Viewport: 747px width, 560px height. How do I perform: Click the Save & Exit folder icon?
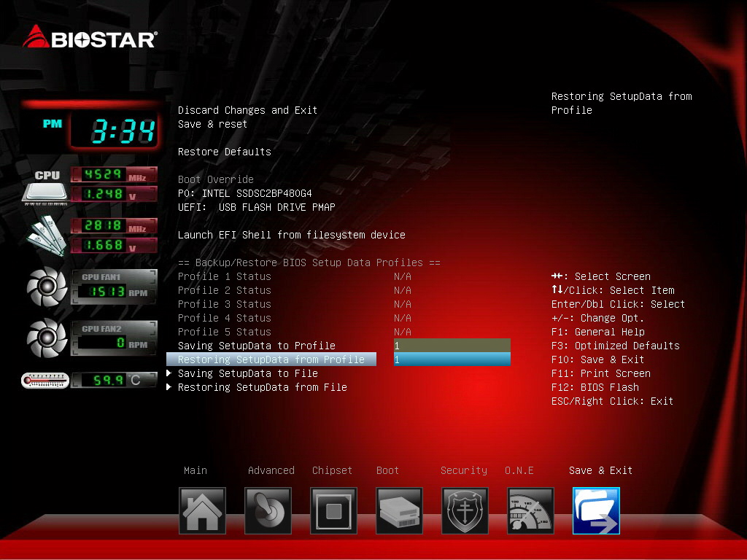(596, 510)
